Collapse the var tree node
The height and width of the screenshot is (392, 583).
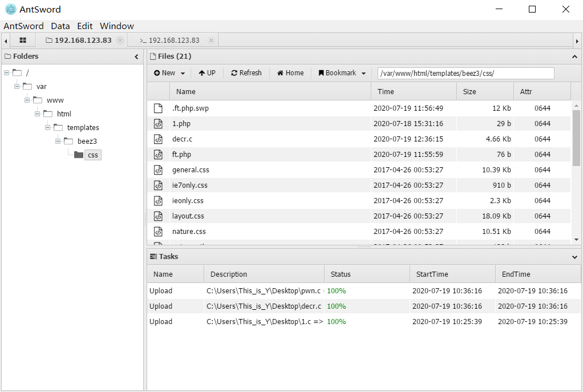click(17, 86)
